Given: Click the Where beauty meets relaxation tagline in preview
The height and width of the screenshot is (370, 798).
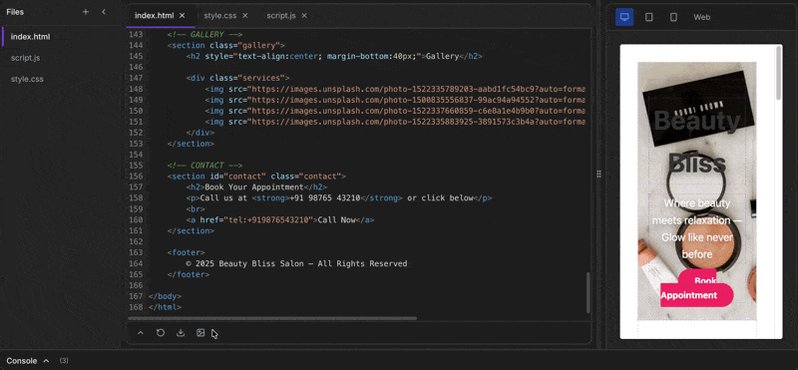Looking at the screenshot, I should pyautogui.click(x=697, y=229).
